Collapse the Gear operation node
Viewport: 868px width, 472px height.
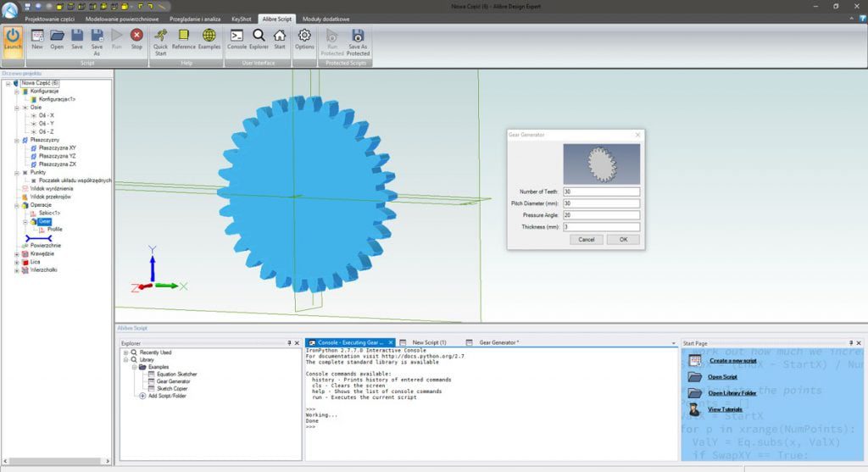point(25,221)
